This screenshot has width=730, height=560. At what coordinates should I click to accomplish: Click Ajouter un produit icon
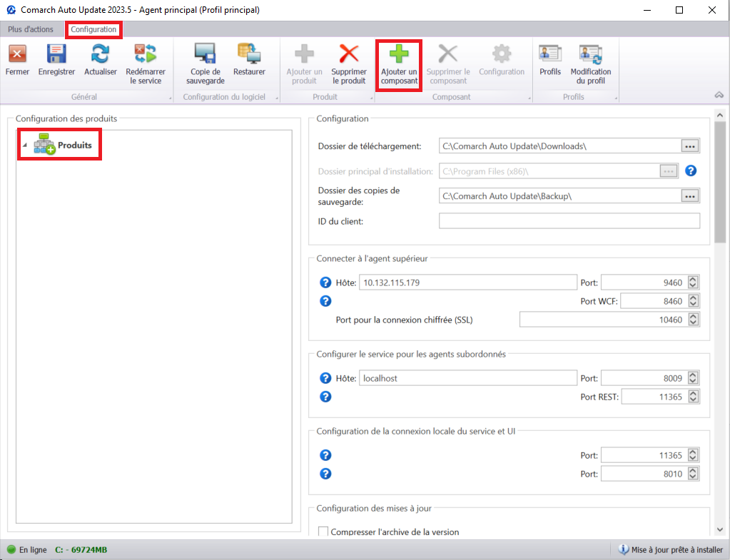pos(304,54)
